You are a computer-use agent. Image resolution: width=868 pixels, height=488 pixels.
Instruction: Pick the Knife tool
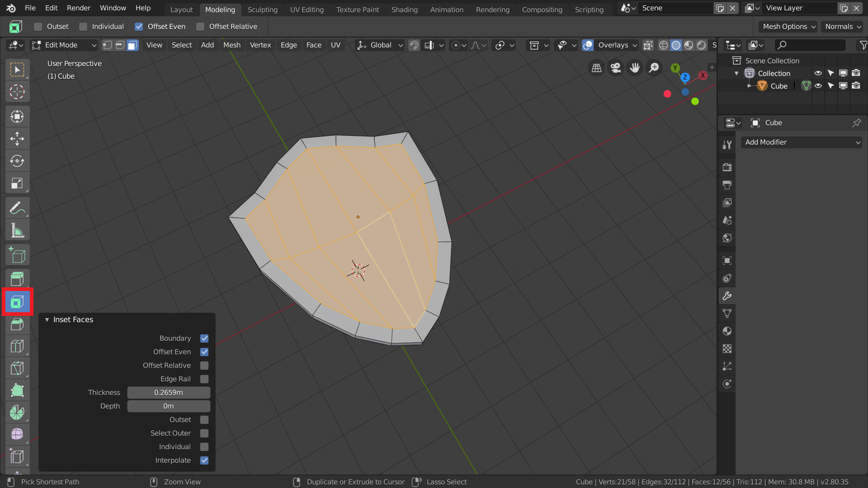(17, 368)
